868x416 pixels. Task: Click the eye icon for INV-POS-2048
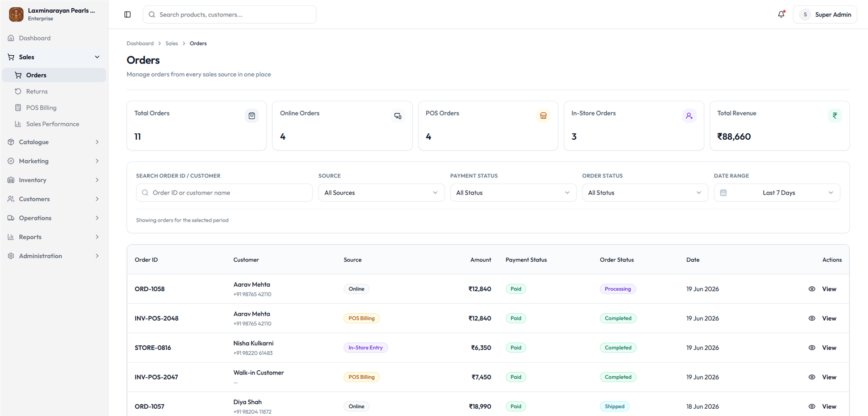[x=812, y=318]
